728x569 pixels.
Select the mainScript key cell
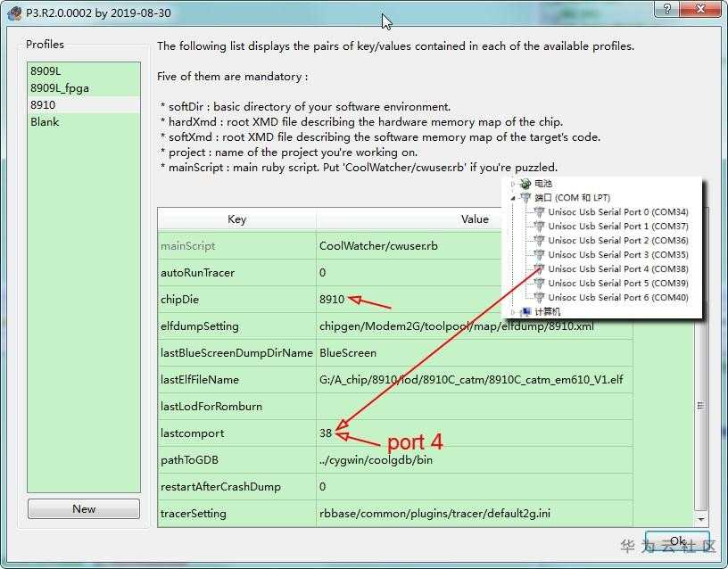pyautogui.click(x=236, y=246)
